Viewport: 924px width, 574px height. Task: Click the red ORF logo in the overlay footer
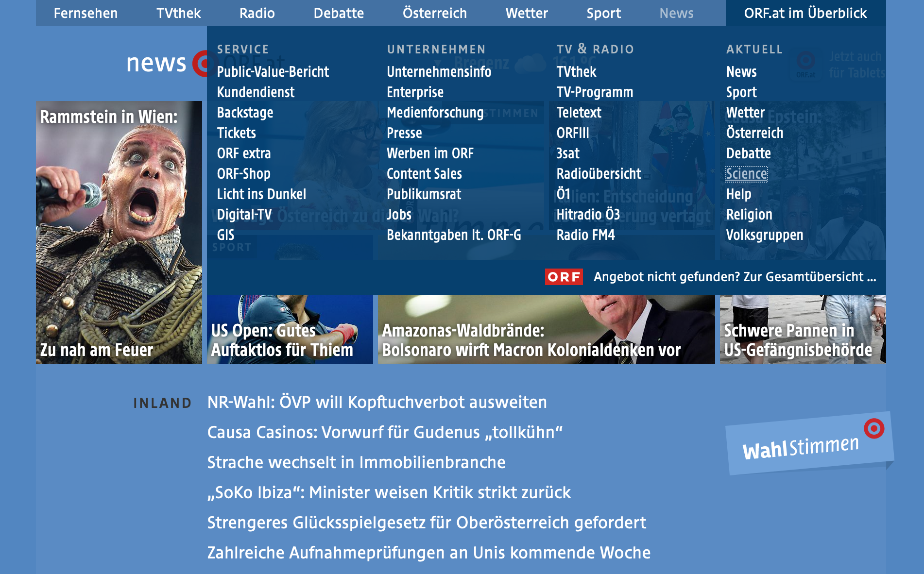click(x=564, y=277)
